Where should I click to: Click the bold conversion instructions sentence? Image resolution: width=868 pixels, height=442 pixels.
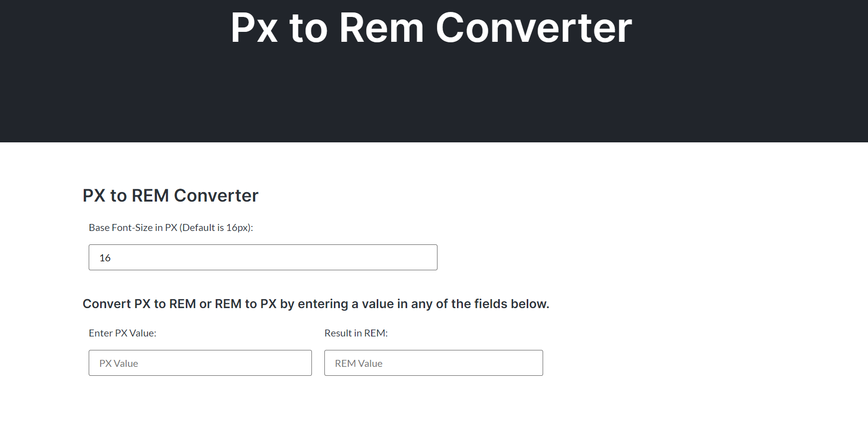click(x=316, y=304)
